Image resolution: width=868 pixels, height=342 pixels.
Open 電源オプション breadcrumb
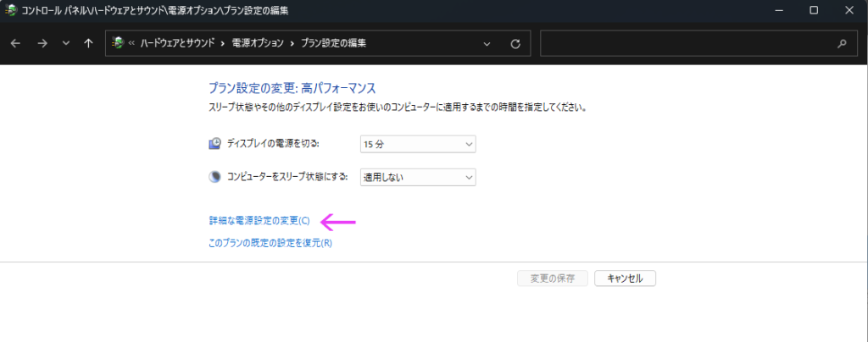point(258,43)
